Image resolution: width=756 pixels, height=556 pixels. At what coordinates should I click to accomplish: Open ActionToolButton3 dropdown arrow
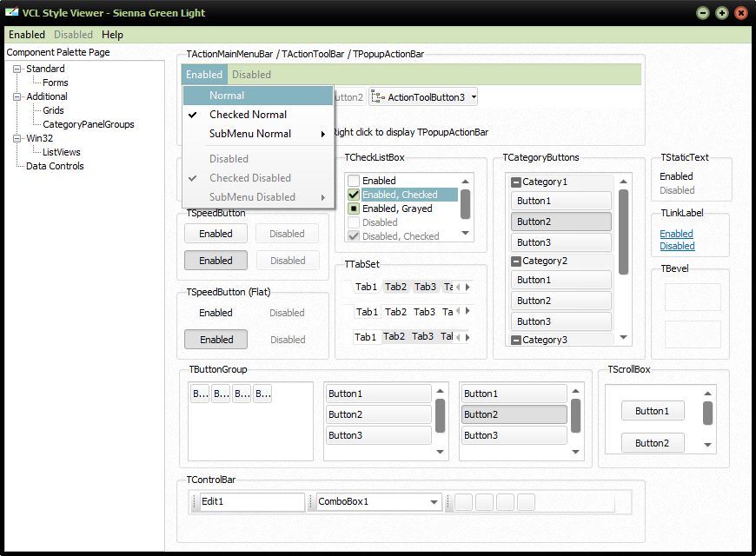(474, 97)
